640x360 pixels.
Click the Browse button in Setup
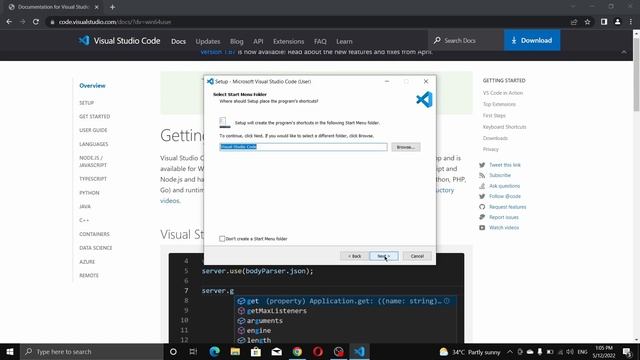click(406, 147)
